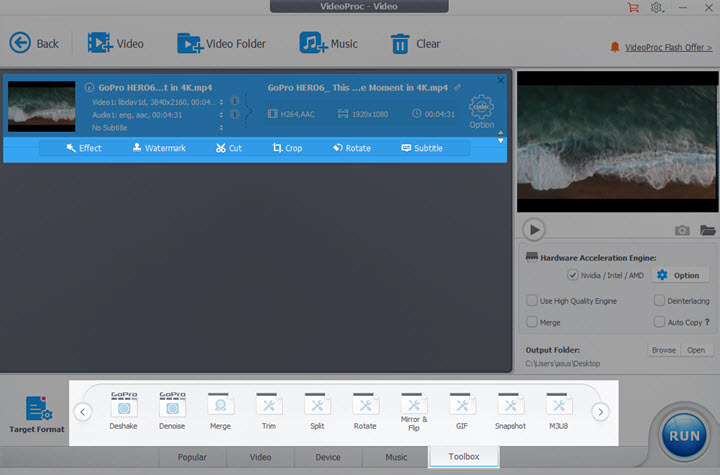Take a snapshot with the camera icon
Viewport: 720px width, 475px height.
(x=683, y=230)
